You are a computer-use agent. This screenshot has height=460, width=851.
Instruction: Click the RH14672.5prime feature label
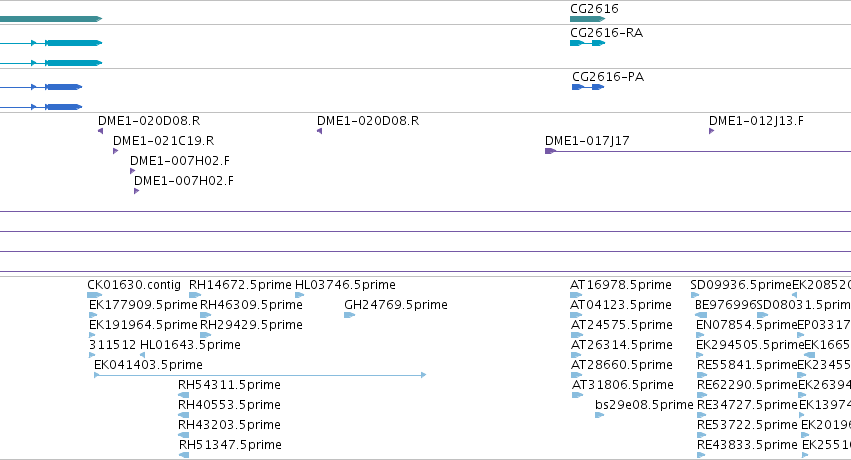pos(240,285)
